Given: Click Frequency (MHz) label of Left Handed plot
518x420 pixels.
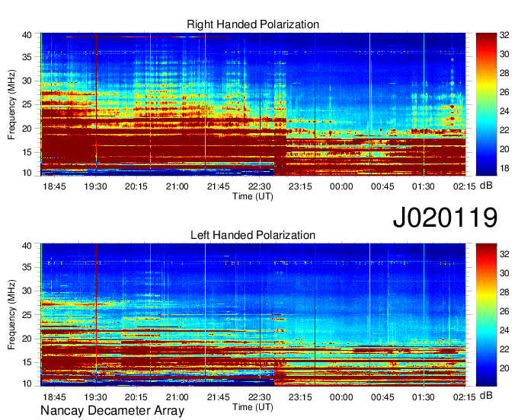Looking at the screenshot, I should [11, 315].
